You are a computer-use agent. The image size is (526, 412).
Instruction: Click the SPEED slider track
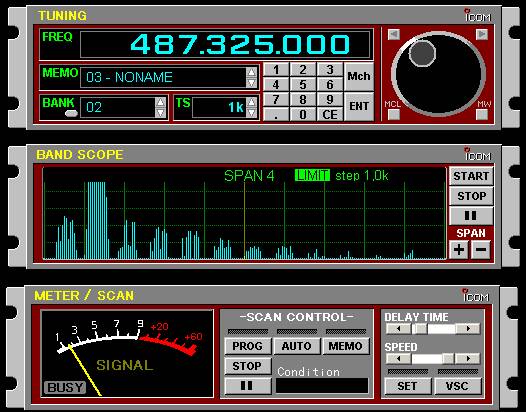pos(433,359)
